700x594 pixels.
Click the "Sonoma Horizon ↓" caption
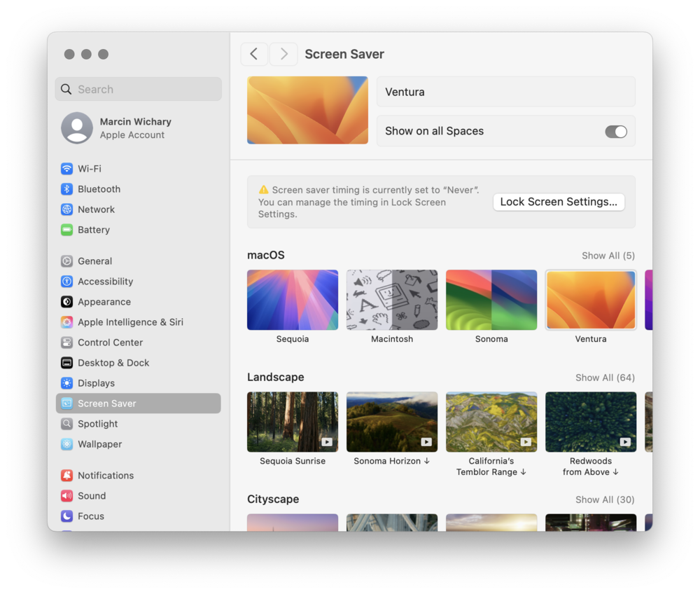(391, 461)
